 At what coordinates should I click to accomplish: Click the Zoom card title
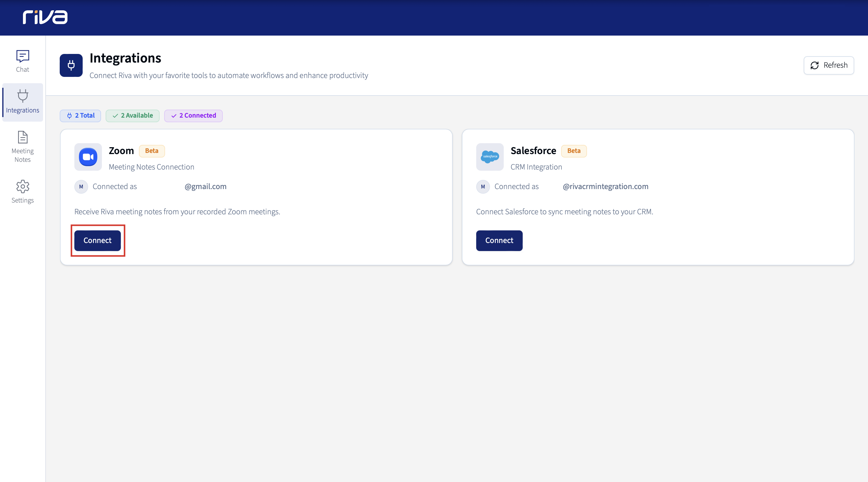point(121,151)
